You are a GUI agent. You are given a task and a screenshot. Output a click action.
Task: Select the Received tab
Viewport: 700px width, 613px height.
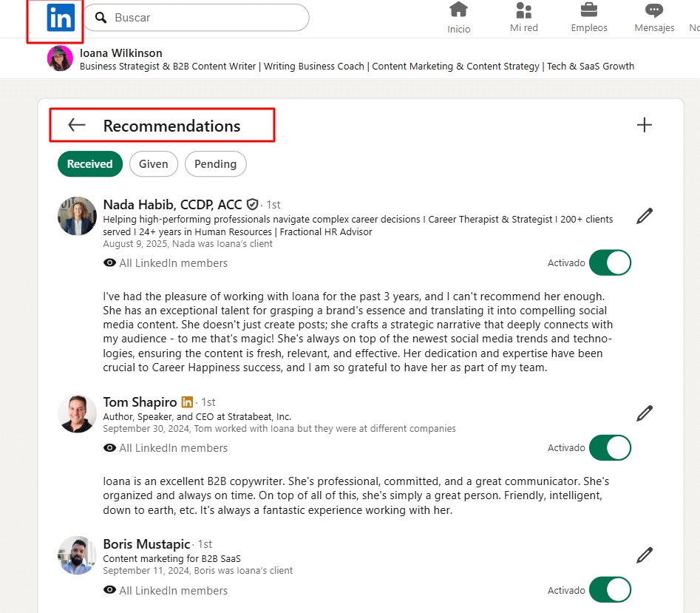pos(89,164)
